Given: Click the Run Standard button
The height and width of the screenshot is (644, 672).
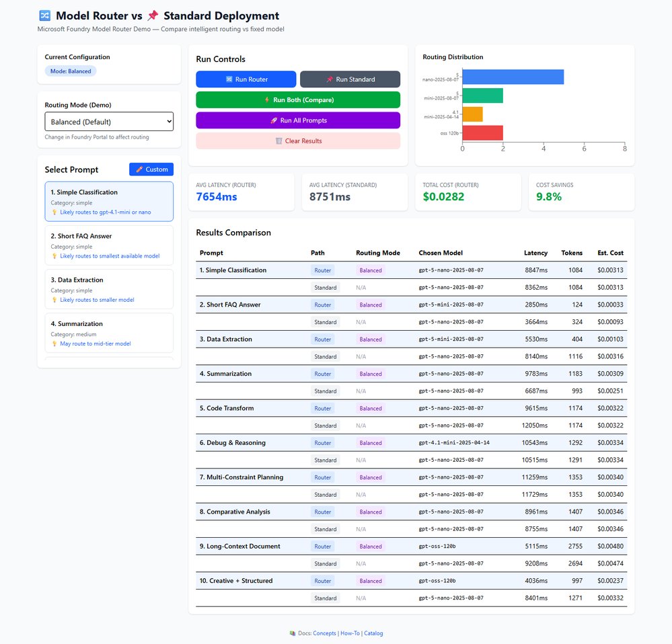Looking at the screenshot, I should tap(350, 79).
